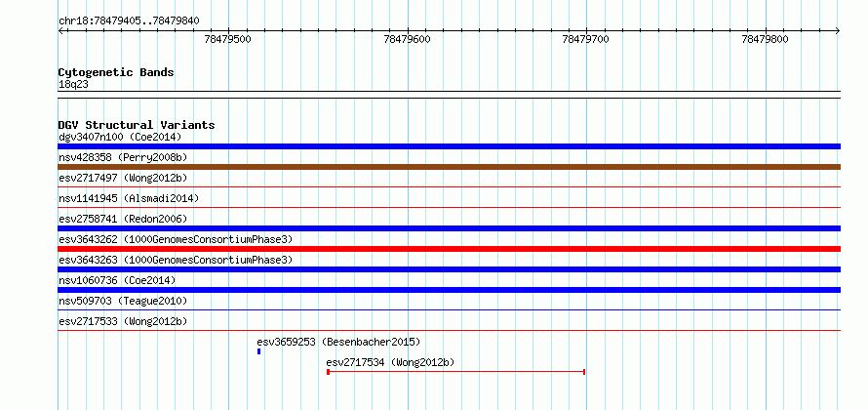
Task: Open esv2717497 (Wong2012b) variant label
Action: (123, 178)
